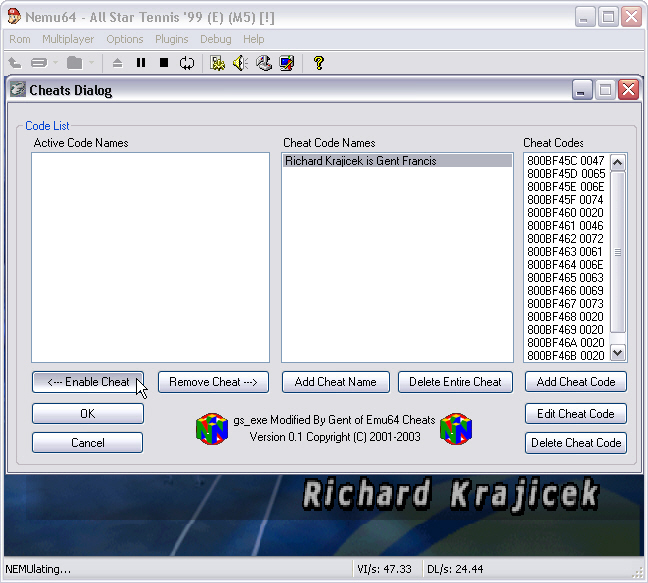The image size is (648, 583).
Task: Click the cheat codes scrollbar down arrow
Action: (617, 353)
